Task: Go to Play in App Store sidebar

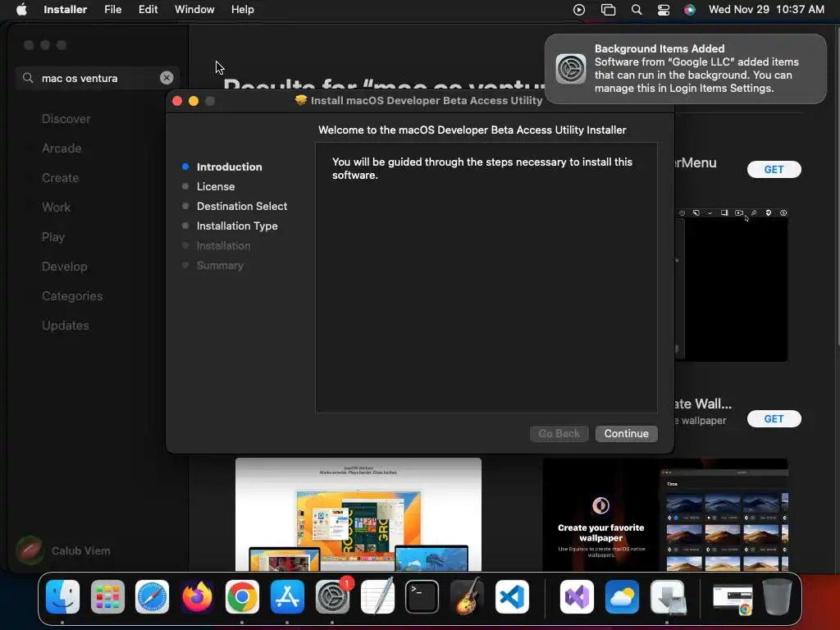Action: (53, 237)
